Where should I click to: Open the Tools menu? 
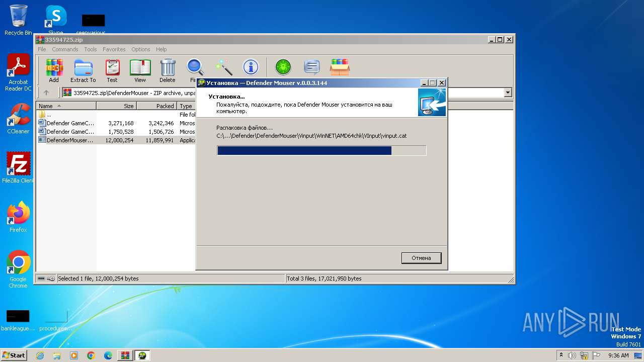(91, 49)
